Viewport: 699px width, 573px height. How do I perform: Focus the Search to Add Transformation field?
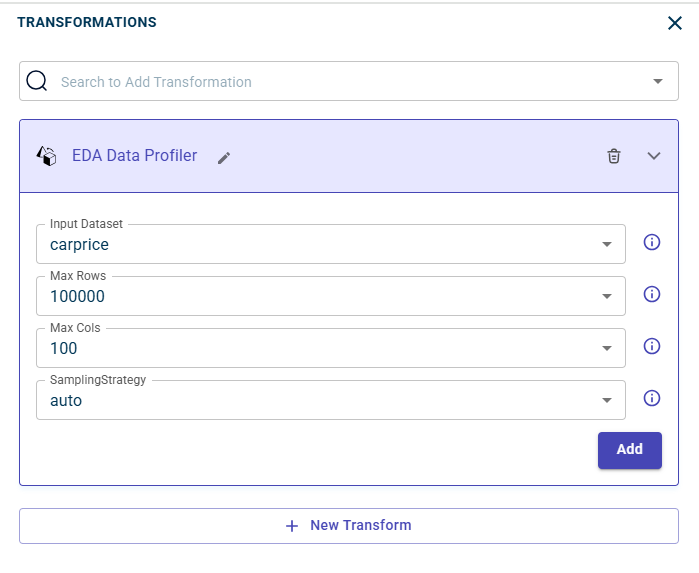340,82
